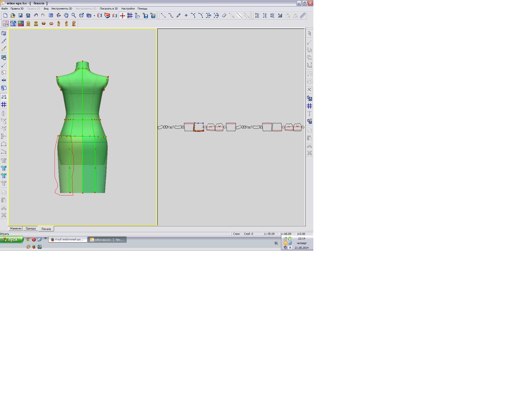Image resolution: width=531 pixels, height=420 pixels.
Task: Select the text T tool in right sidebar
Action: coord(309,114)
